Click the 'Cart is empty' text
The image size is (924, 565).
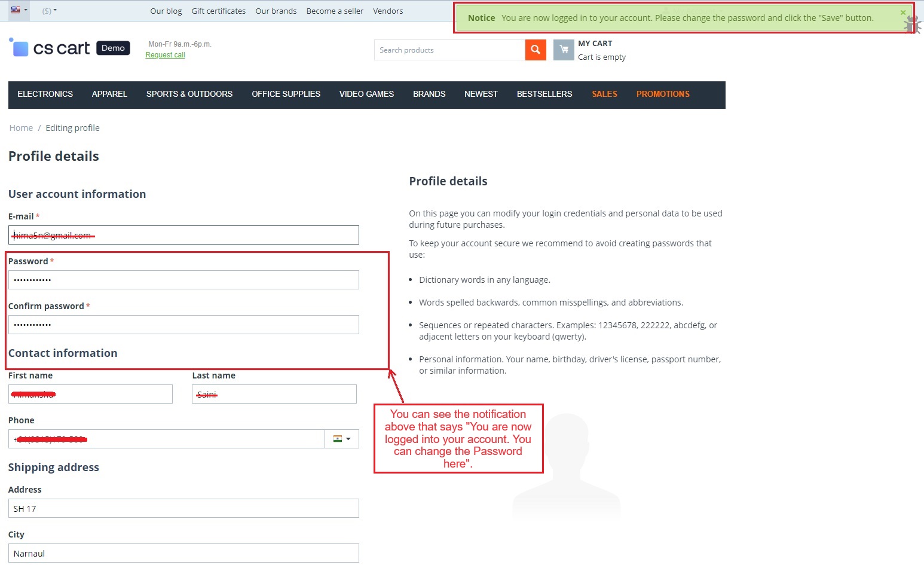(602, 57)
